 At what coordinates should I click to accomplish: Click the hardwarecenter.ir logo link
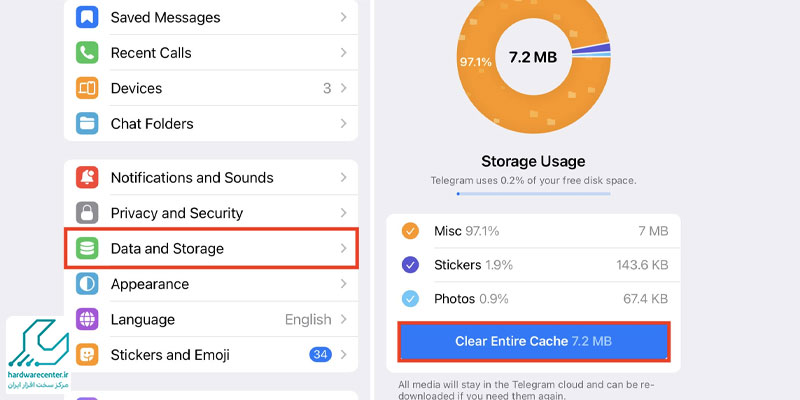click(x=39, y=354)
